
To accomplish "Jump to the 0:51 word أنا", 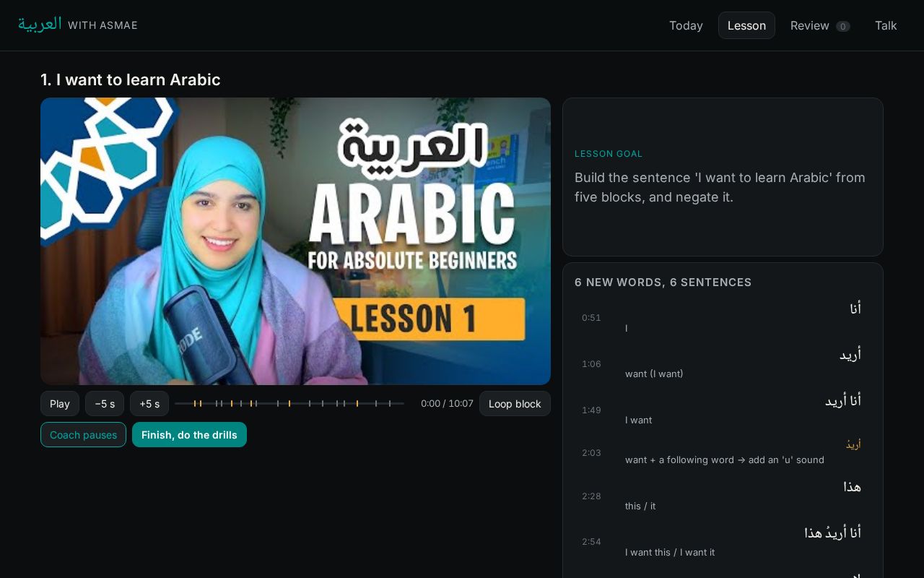I will pyautogui.click(x=723, y=318).
